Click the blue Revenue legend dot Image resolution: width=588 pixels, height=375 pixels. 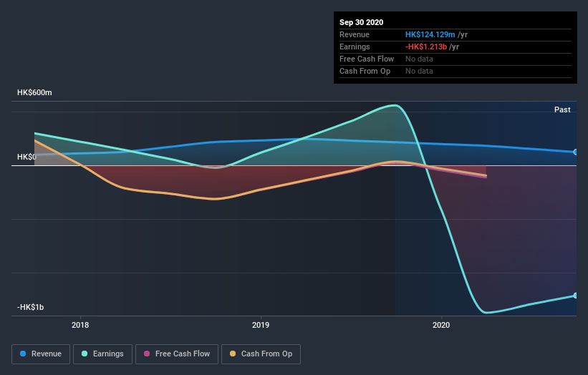click(x=23, y=354)
